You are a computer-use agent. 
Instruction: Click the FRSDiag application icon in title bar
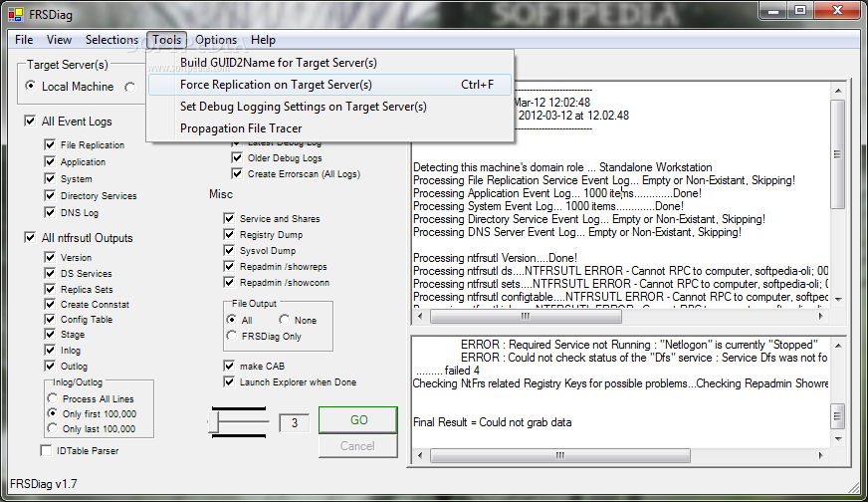[16, 14]
